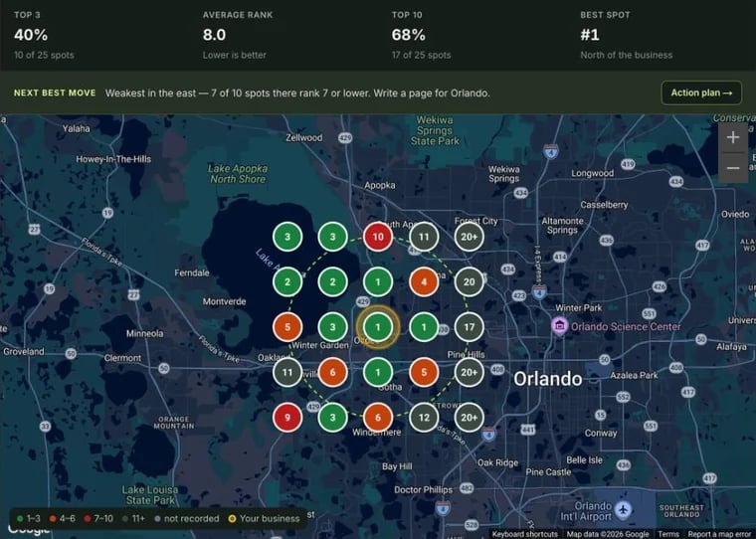756x539 pixels.
Task: Click the TOP 3 value 40%
Action: coord(31,35)
